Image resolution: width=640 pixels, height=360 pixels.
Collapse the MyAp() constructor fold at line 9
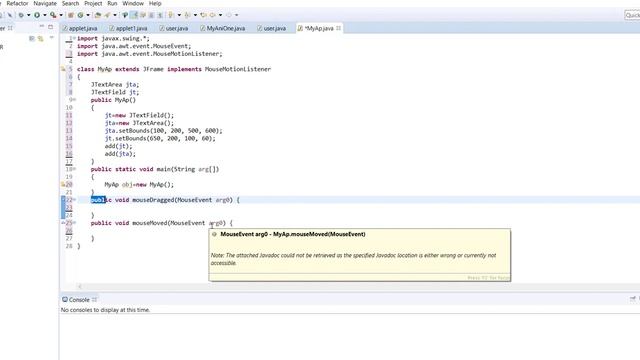pos(74,100)
